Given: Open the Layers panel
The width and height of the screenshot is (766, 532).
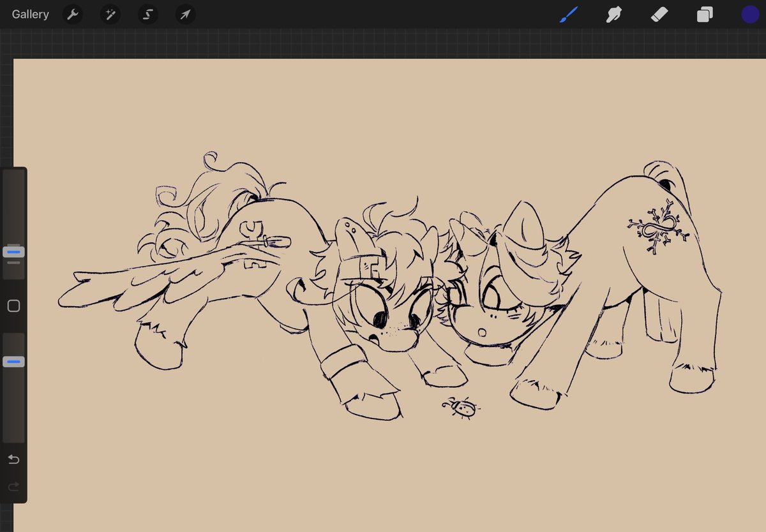Looking at the screenshot, I should pos(705,14).
